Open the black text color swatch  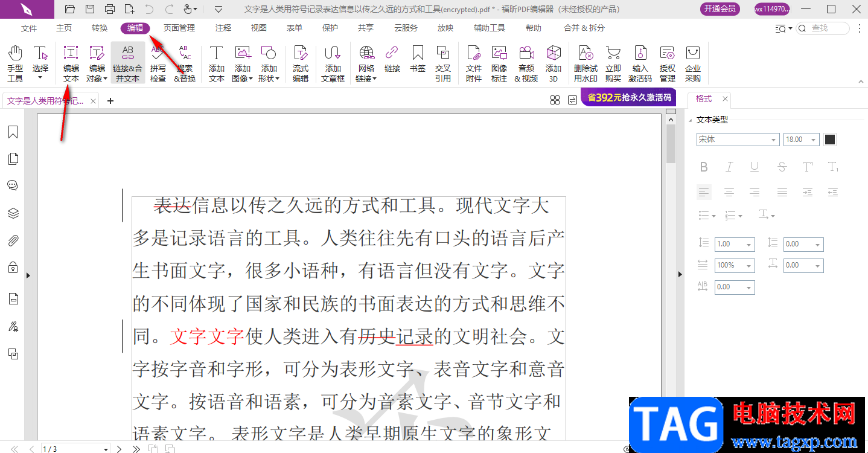(x=831, y=140)
